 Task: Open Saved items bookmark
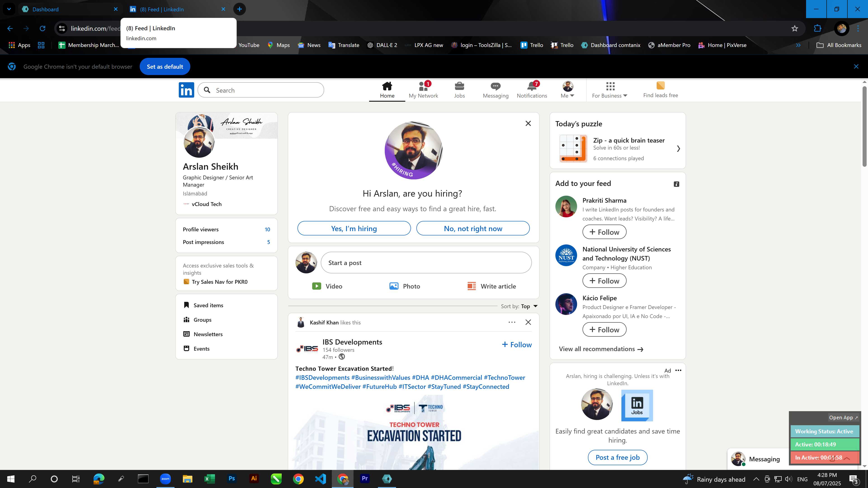[203, 305]
